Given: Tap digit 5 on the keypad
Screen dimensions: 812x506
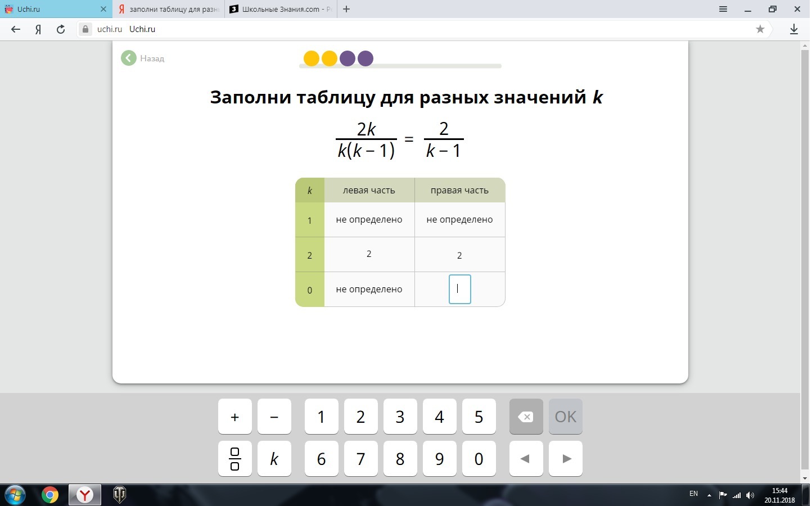Looking at the screenshot, I should pyautogui.click(x=479, y=417).
